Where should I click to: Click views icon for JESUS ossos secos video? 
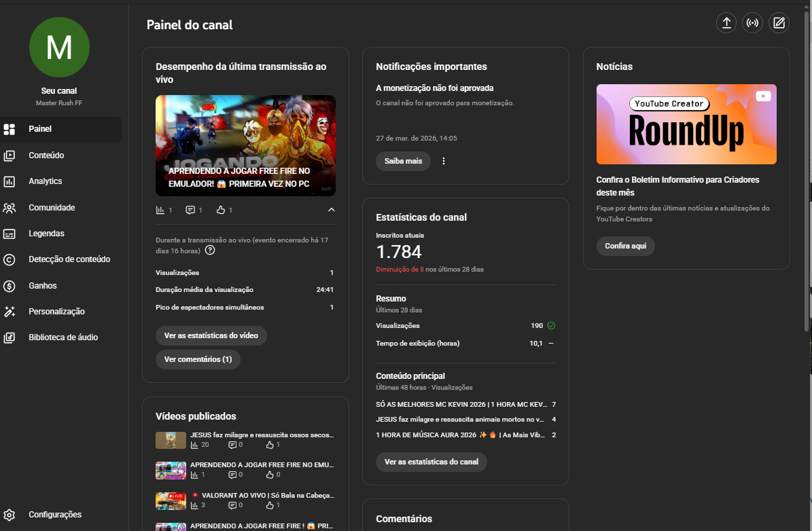(194, 445)
